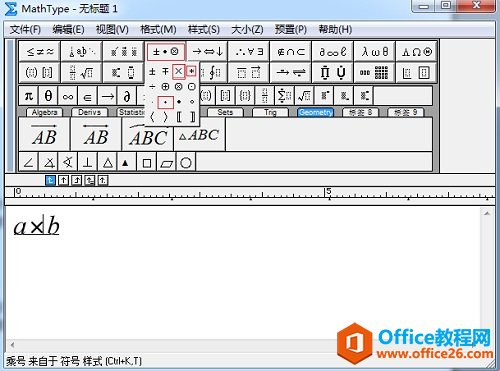This screenshot has width=500, height=371.
Task: Insert the angle symbol
Action: click(x=29, y=162)
